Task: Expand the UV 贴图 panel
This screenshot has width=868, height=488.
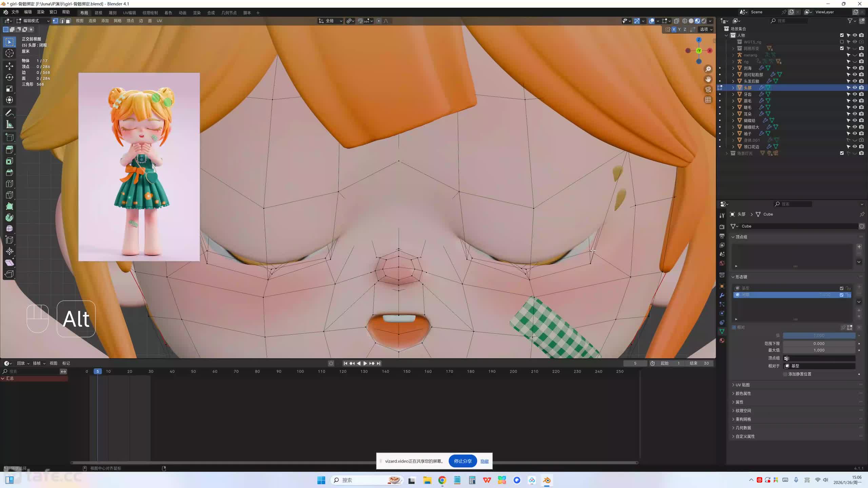Action: pos(742,385)
